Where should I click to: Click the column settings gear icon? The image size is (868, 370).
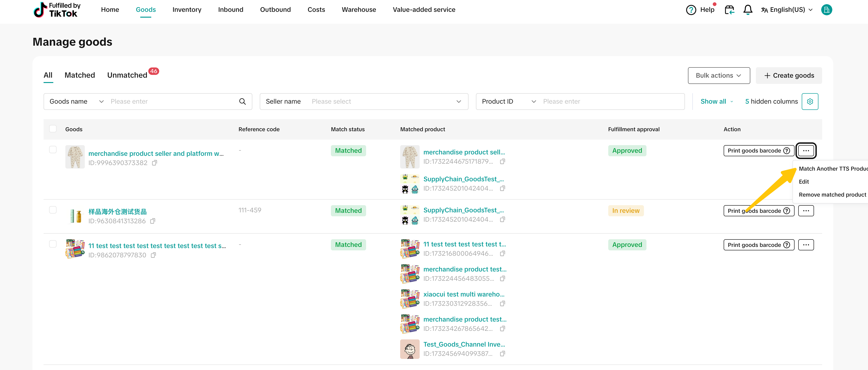point(810,102)
